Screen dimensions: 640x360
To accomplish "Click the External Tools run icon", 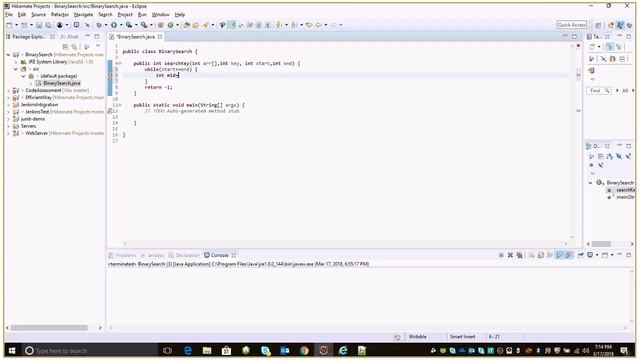I will [144, 25].
